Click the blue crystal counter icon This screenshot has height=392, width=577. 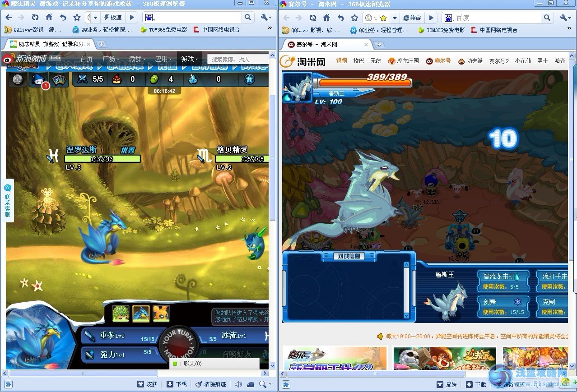pos(193,79)
